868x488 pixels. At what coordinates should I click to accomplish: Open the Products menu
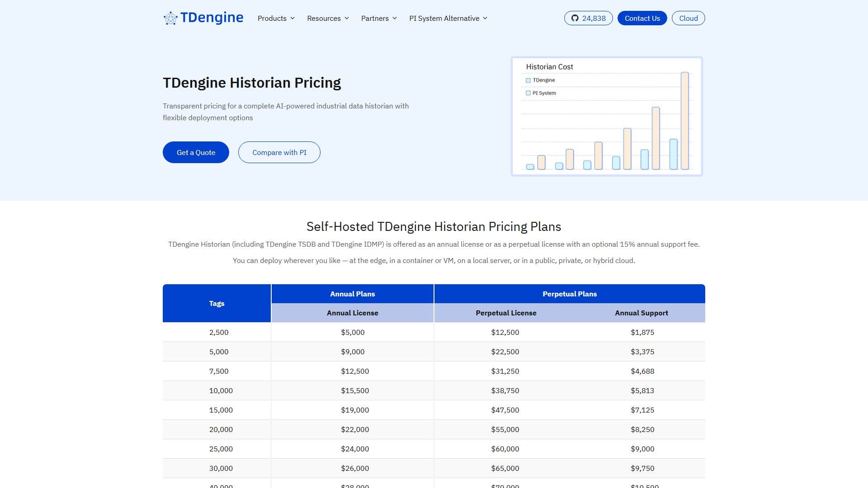click(276, 18)
